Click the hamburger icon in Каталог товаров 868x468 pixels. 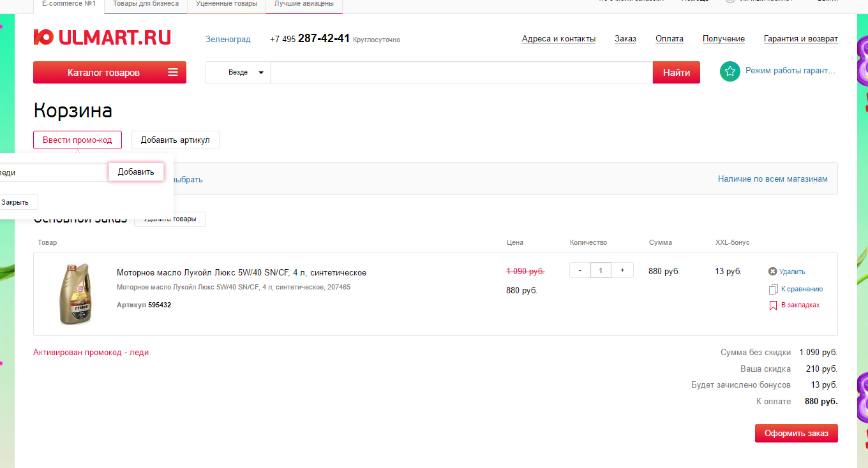[x=173, y=72]
